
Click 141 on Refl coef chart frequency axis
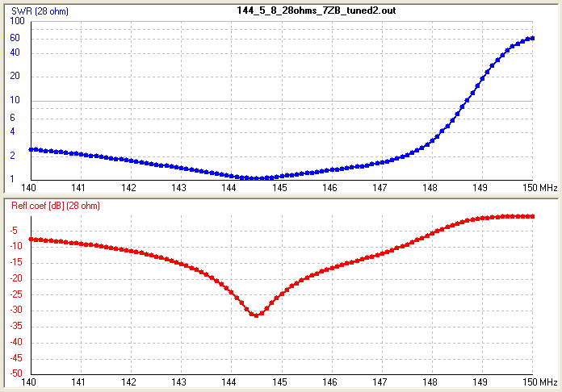[78, 382]
